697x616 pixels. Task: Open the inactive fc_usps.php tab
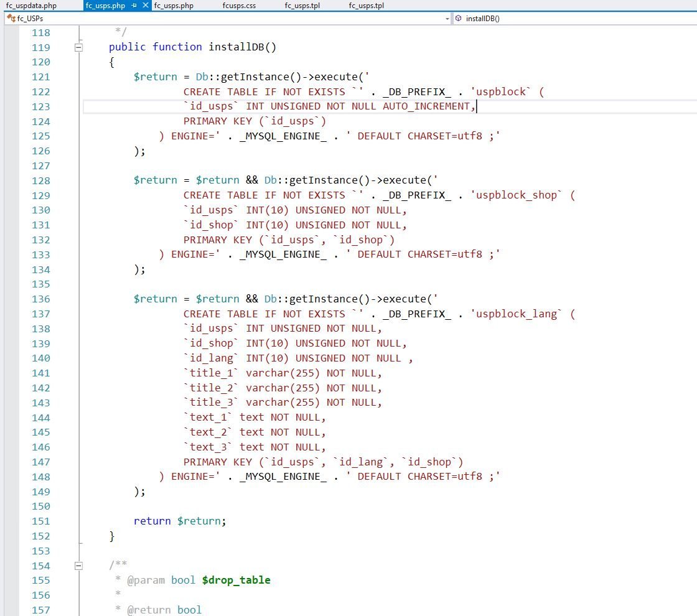click(x=174, y=6)
